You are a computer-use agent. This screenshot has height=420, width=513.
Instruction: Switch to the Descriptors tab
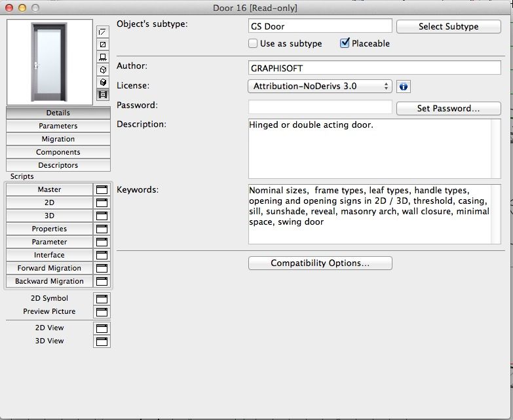click(x=58, y=165)
